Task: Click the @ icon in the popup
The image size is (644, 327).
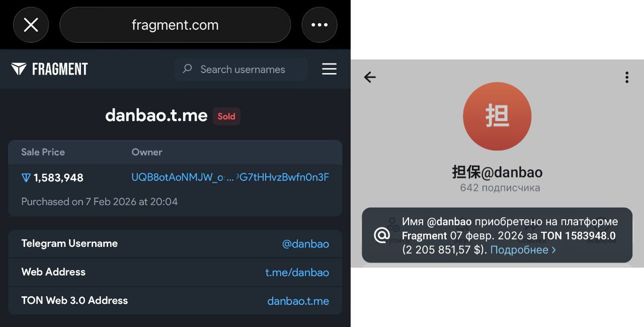Action: click(382, 235)
